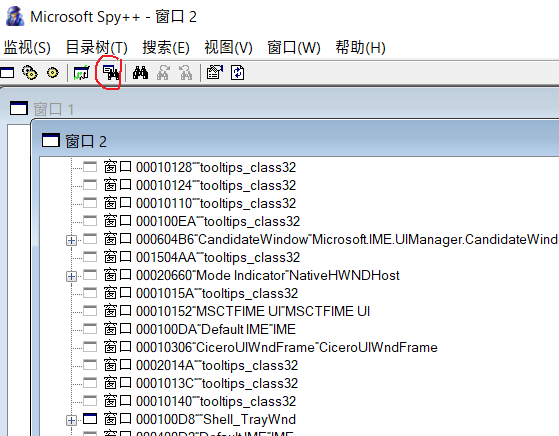Click the Refresh toolbar icon
The width and height of the screenshot is (559, 436).
pos(238,72)
